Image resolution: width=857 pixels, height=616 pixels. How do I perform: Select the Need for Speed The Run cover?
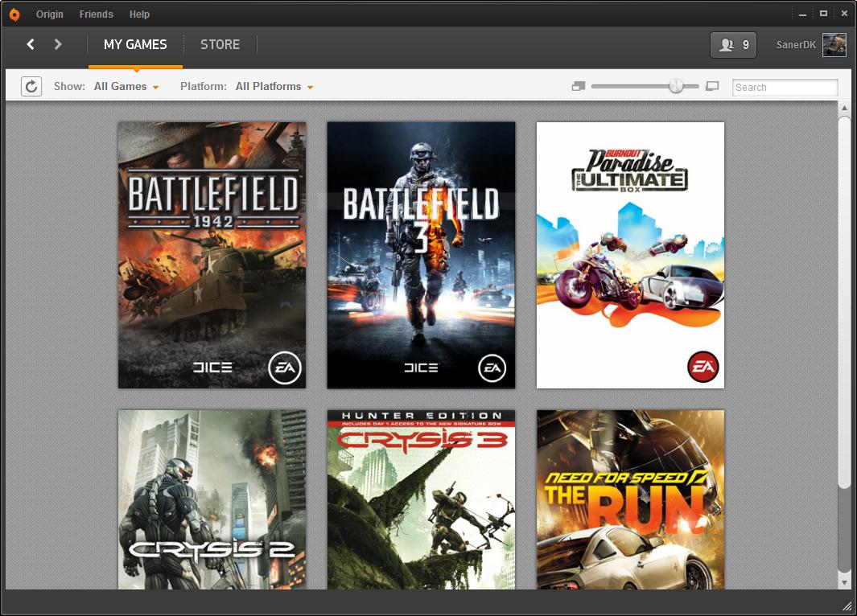click(630, 499)
